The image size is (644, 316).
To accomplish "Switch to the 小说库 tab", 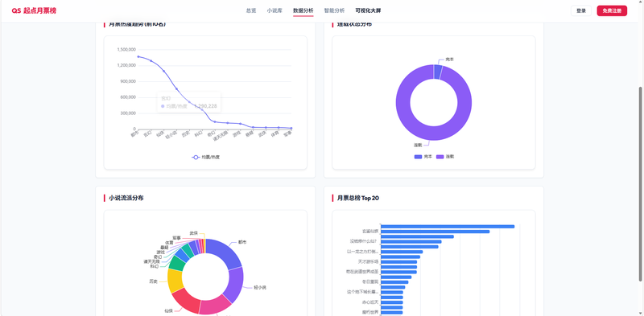I will tap(275, 10).
